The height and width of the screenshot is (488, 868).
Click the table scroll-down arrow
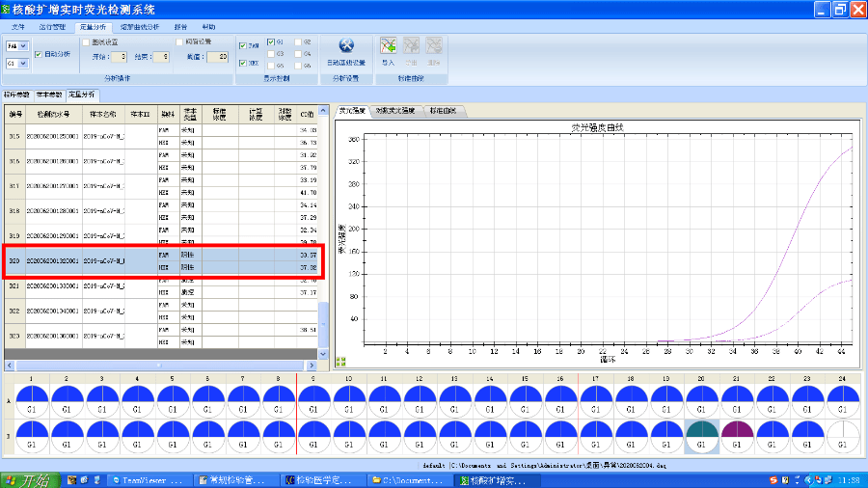(x=323, y=354)
